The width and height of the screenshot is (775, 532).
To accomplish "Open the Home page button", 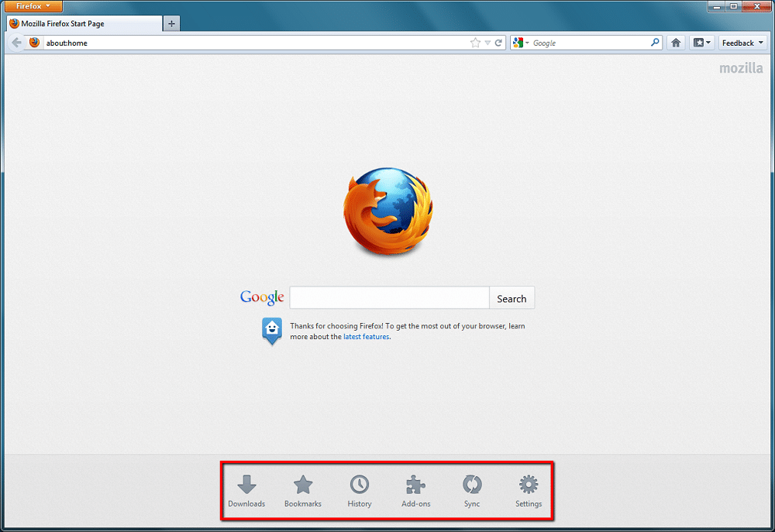I will tap(676, 43).
